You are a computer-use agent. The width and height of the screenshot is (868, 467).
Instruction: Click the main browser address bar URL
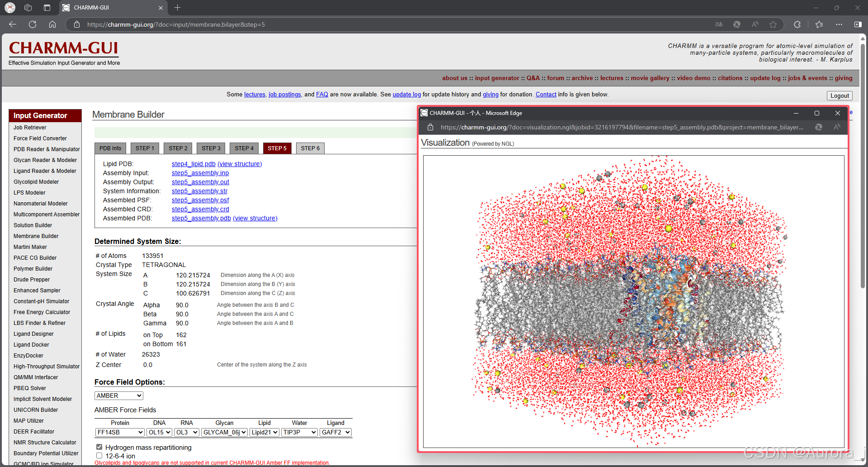coord(176,24)
